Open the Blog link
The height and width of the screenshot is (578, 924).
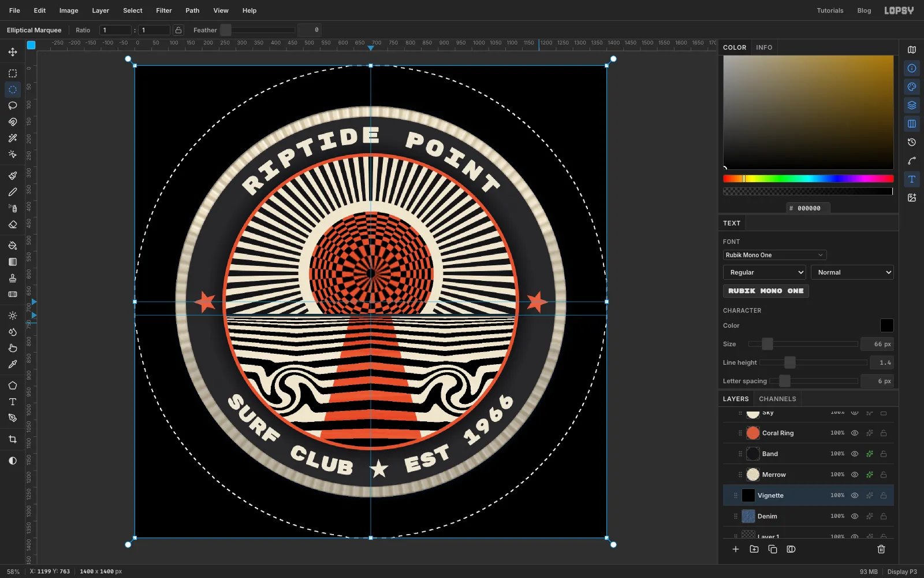point(864,10)
